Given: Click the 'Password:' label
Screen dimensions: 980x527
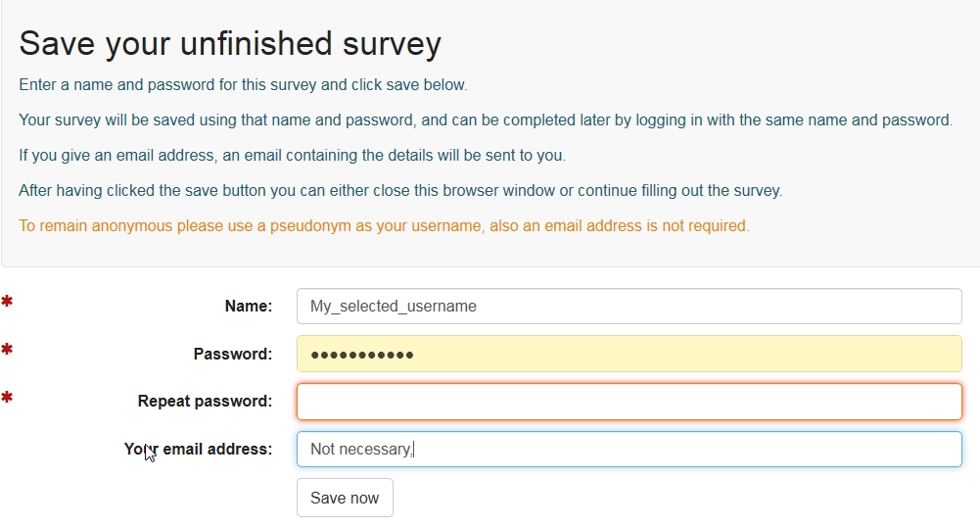Looking at the screenshot, I should tap(233, 354).
